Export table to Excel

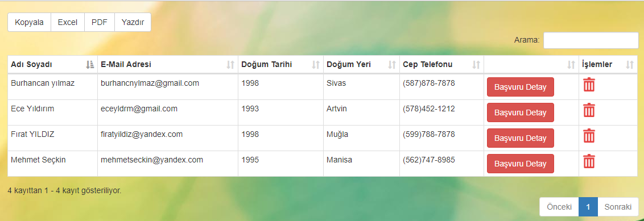point(68,23)
